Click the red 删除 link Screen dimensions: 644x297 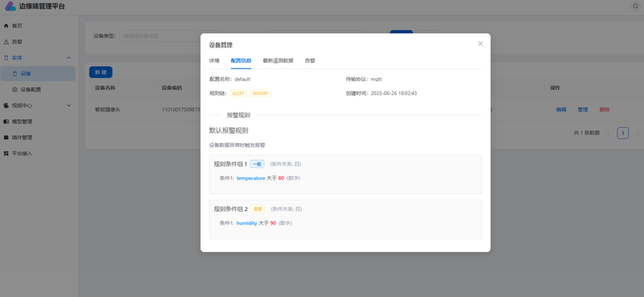click(605, 109)
